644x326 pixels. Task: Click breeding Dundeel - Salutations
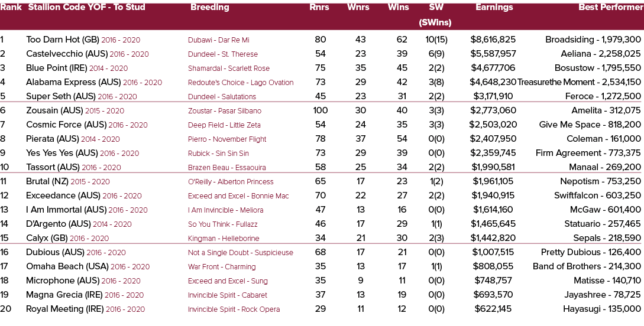(222, 97)
